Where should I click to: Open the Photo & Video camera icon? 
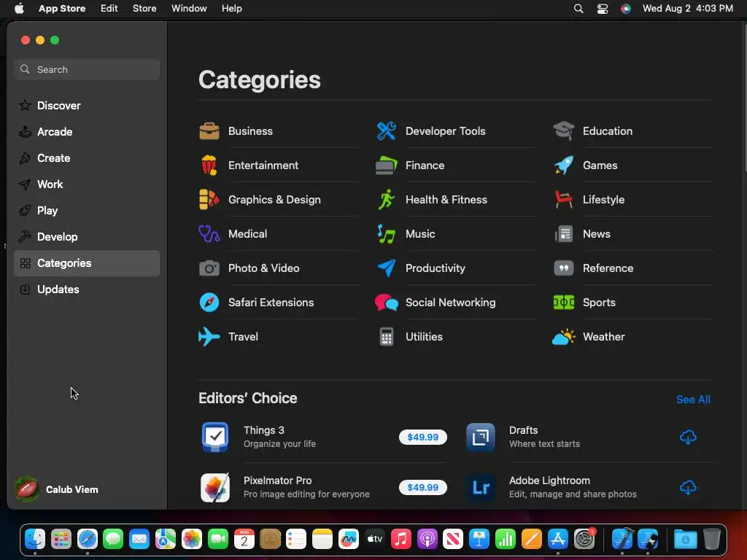click(209, 268)
